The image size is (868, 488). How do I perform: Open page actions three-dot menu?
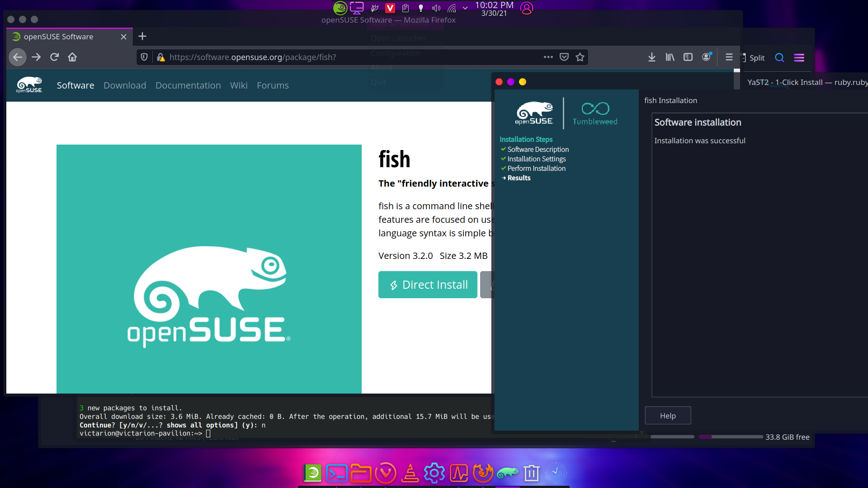click(548, 57)
